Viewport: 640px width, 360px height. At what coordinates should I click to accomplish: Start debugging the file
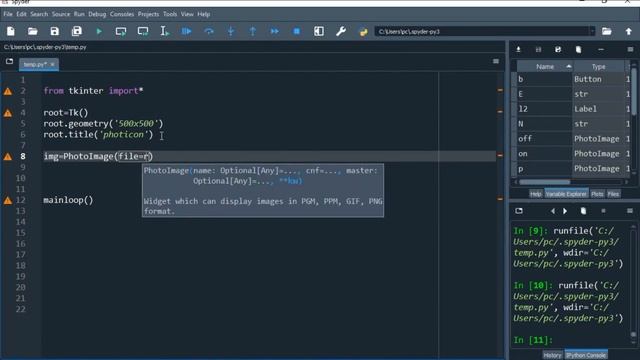click(187, 31)
